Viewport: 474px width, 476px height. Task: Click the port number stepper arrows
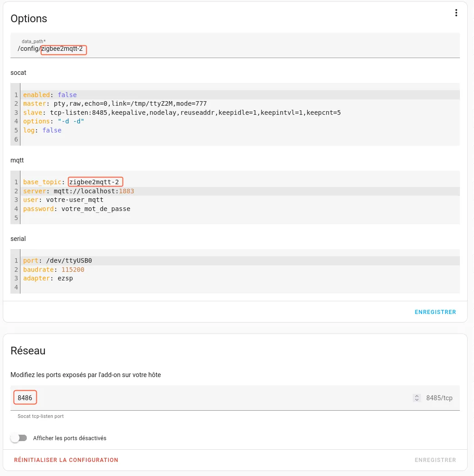pyautogui.click(x=416, y=398)
